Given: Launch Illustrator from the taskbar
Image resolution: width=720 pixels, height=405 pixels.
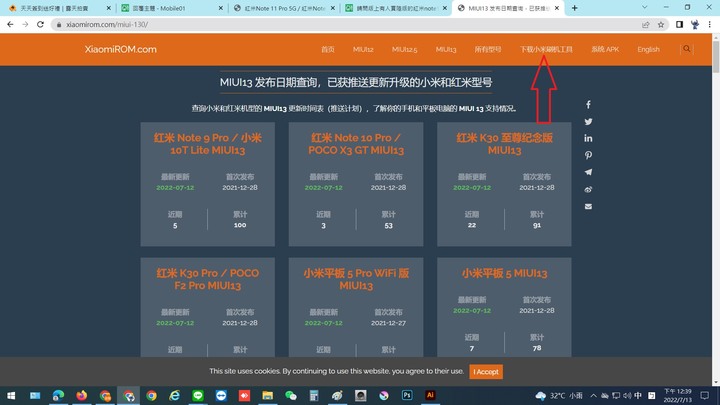Looking at the screenshot, I should 430,395.
